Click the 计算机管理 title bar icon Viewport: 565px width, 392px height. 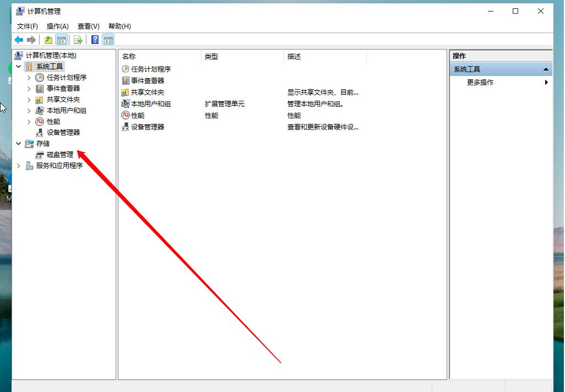pos(20,11)
